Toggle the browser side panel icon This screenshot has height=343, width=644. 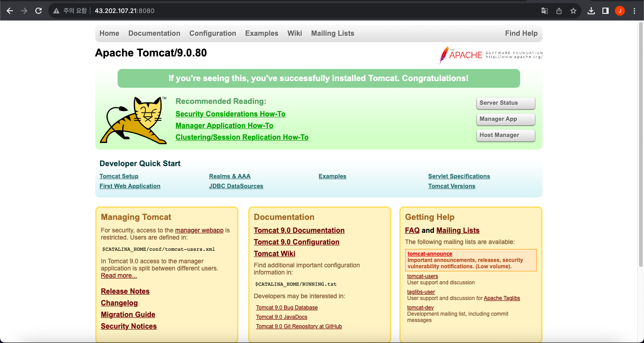(606, 11)
